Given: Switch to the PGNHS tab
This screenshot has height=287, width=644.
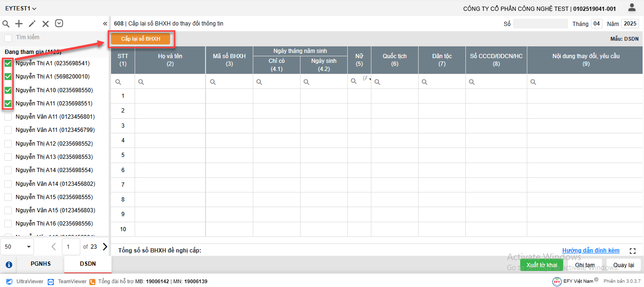Looking at the screenshot, I should pyautogui.click(x=41, y=264).
